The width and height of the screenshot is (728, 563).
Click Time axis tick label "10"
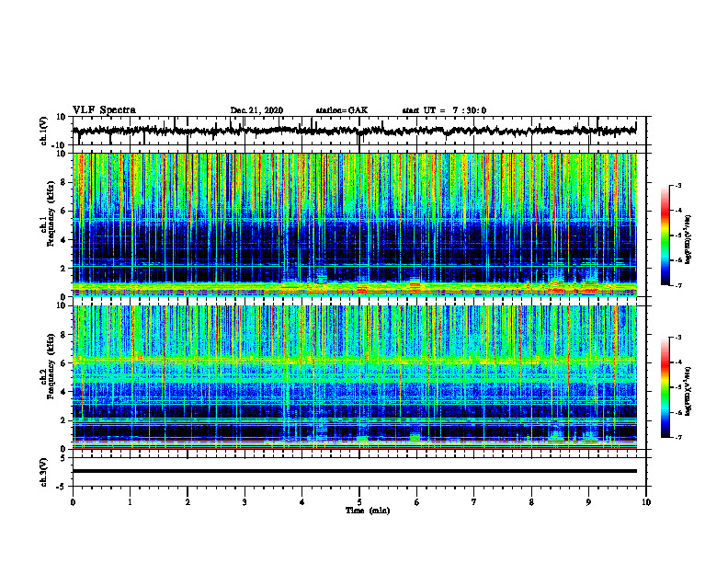pos(646,502)
